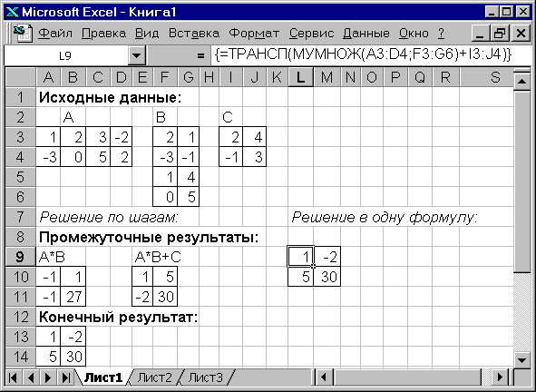Switch to the Лист3 sheet tab
536x392 pixels.
click(206, 377)
